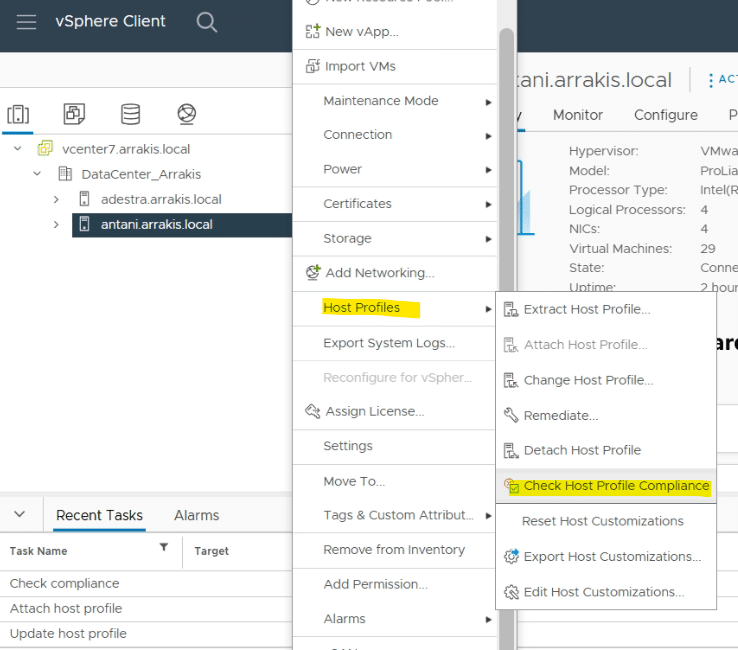Click the Add Networking icon
Screen dimensions: 738x650
[x=313, y=273]
